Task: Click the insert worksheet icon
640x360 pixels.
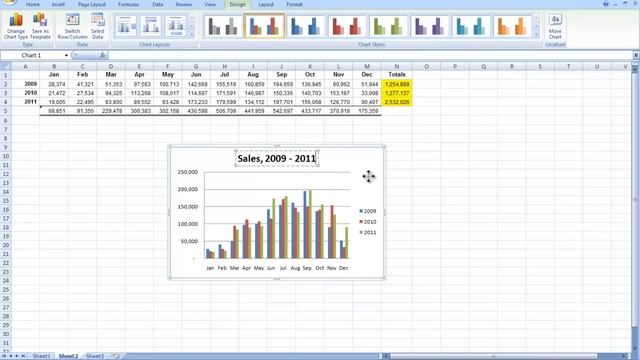Action: (116, 356)
